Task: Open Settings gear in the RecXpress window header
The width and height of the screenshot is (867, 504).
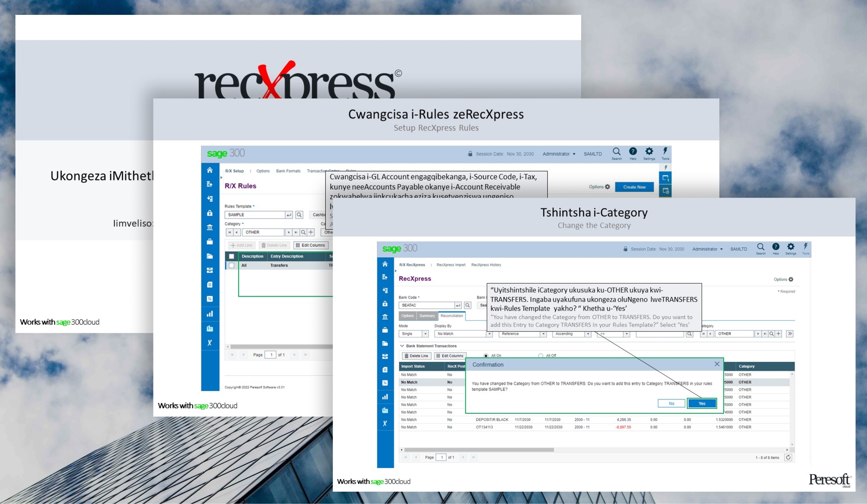Action: [x=790, y=248]
